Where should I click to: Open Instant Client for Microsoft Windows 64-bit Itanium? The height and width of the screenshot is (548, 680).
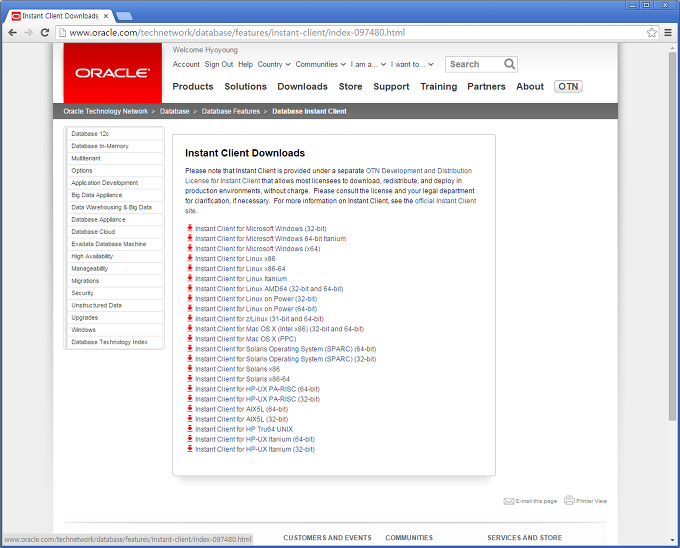coord(271,239)
